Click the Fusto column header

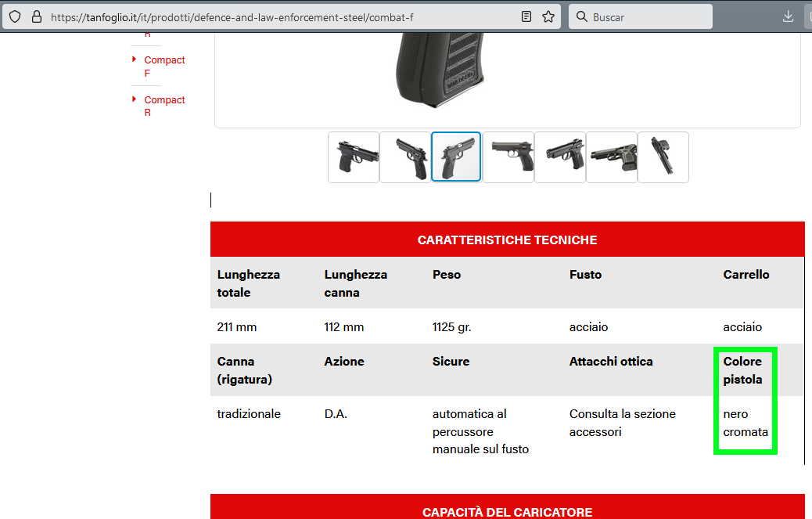click(585, 275)
